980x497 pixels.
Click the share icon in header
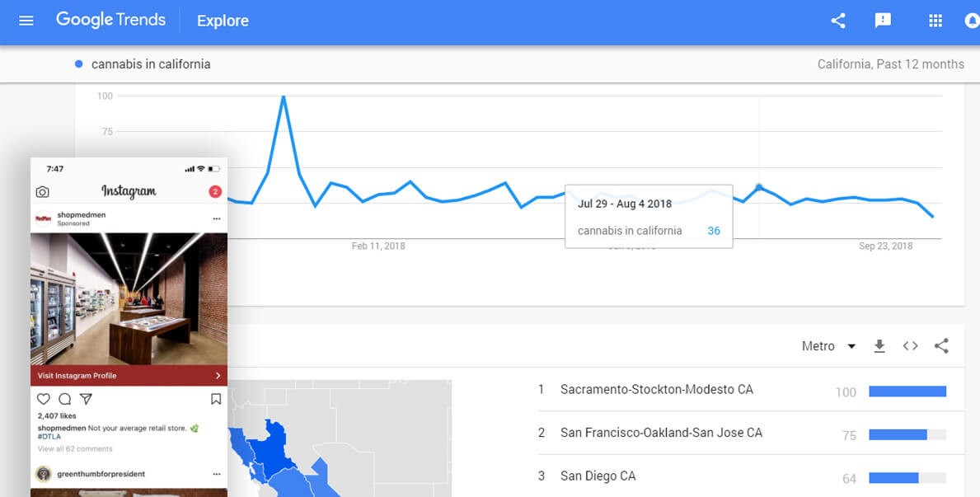coord(838,21)
